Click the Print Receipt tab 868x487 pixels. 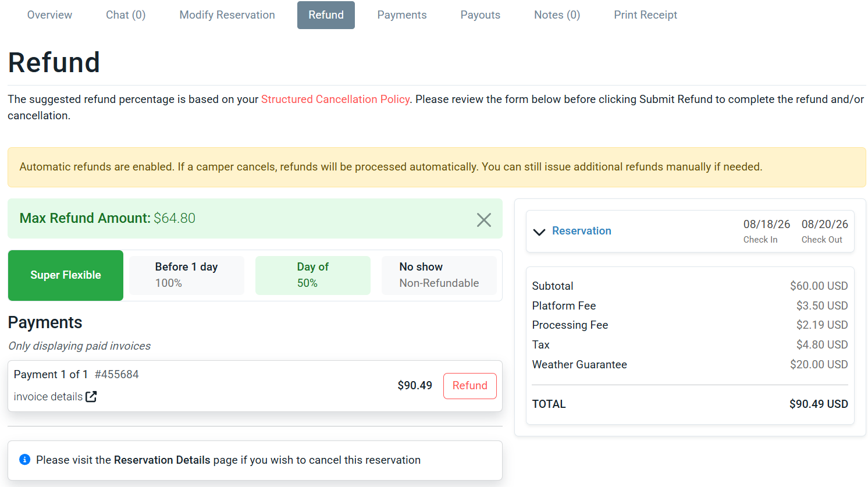pos(646,15)
